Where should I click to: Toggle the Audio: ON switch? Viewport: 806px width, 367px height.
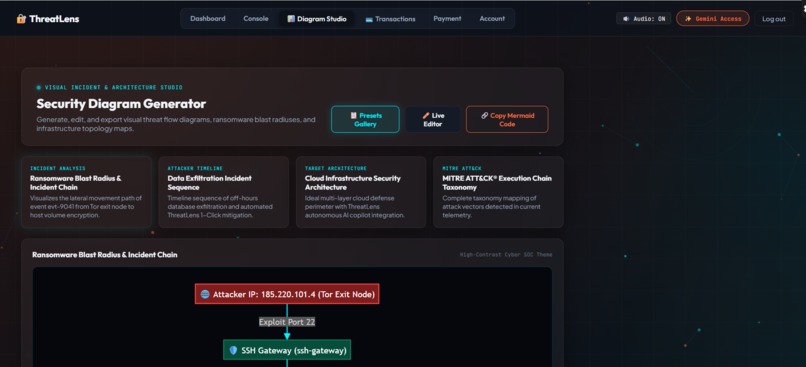pyautogui.click(x=644, y=19)
